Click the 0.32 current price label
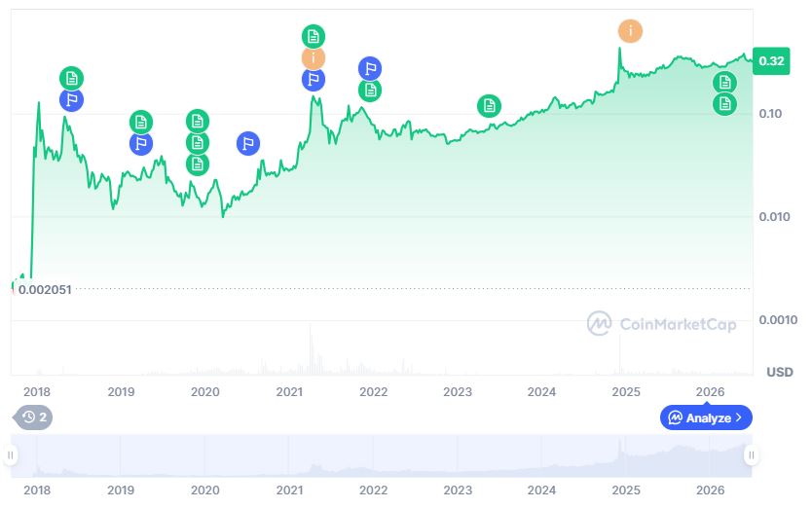 coord(771,61)
